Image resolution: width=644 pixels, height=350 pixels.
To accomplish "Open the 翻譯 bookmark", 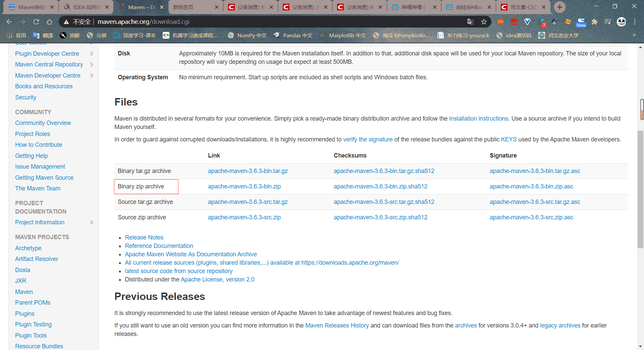I will point(43,35).
